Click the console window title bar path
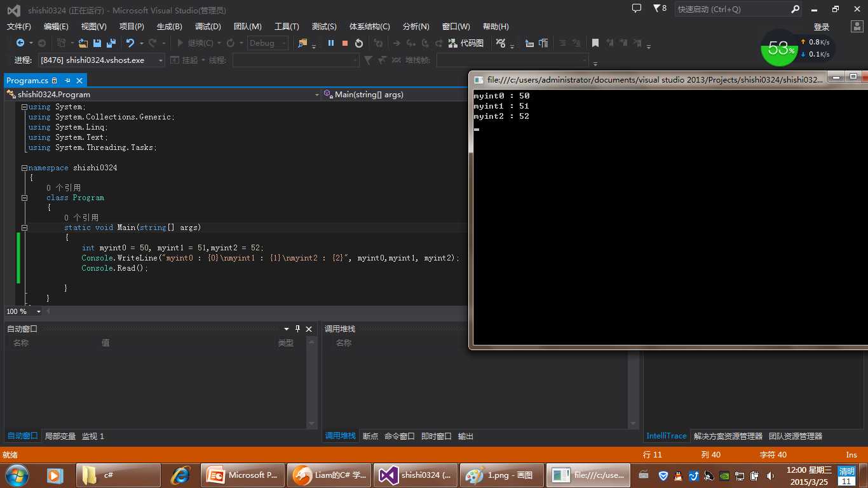The image size is (868, 488). click(654, 80)
